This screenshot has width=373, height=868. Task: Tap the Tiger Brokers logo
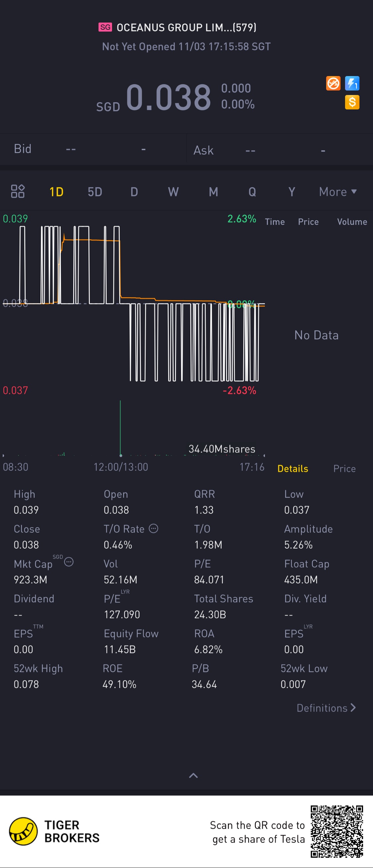[x=23, y=831]
